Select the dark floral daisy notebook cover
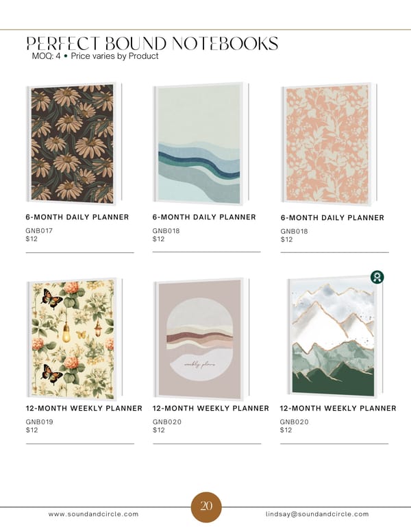This screenshot has height=532, width=411. coord(74,143)
